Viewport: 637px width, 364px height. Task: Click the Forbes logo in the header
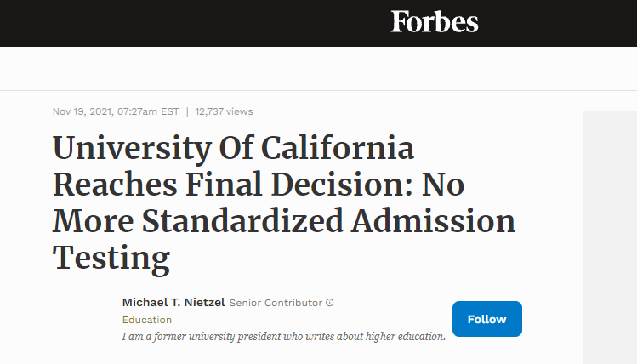point(435,21)
